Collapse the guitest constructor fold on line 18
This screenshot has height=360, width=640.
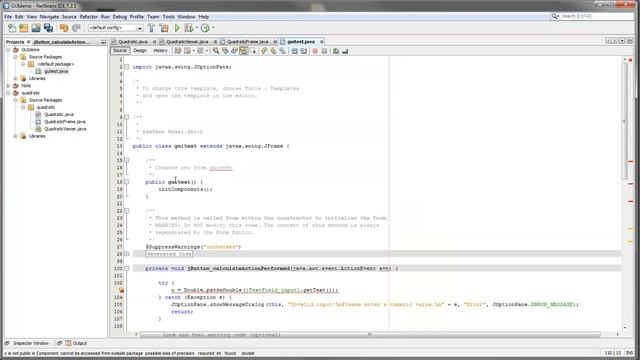point(127,182)
